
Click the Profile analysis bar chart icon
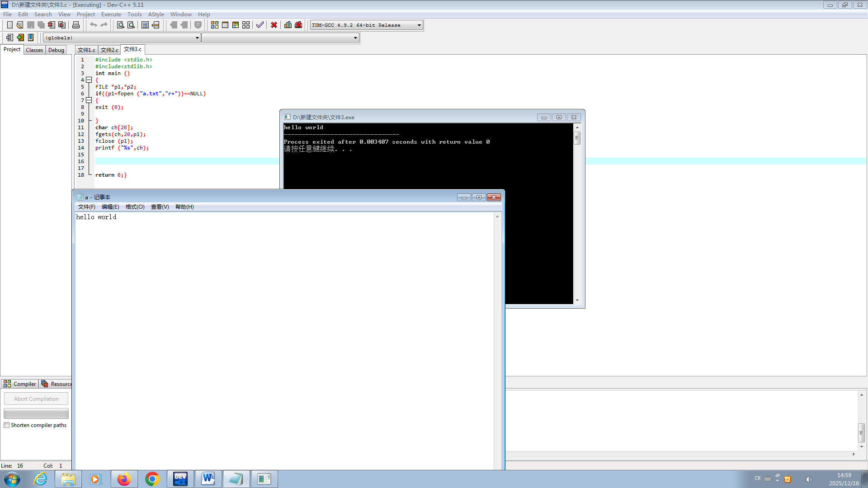288,25
